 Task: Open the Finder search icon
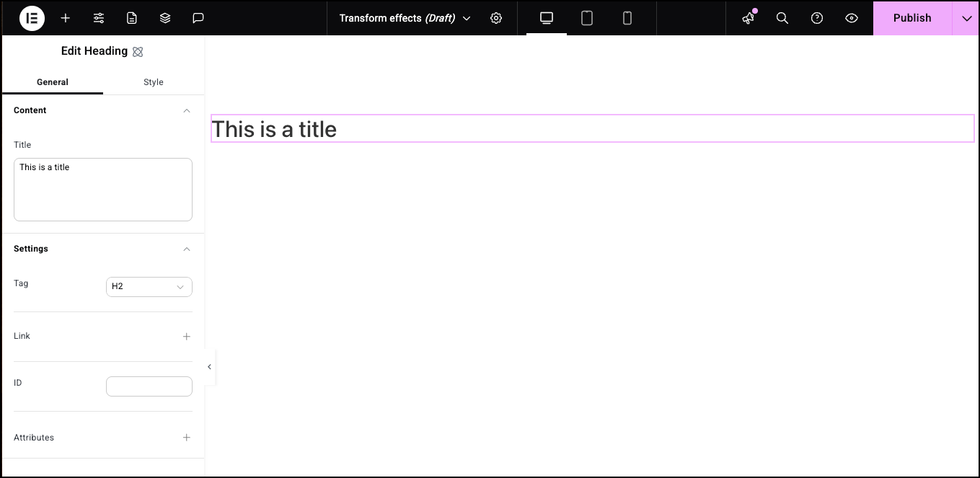[782, 18]
